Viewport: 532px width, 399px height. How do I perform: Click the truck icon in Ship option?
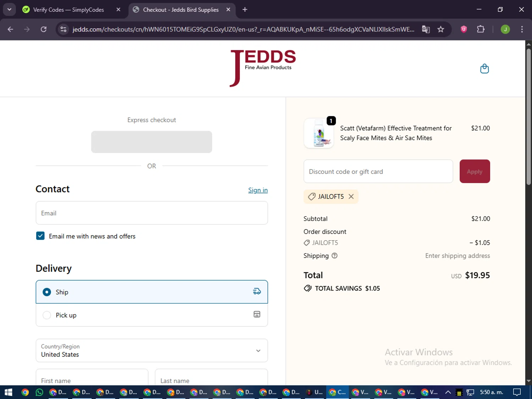pyautogui.click(x=257, y=292)
